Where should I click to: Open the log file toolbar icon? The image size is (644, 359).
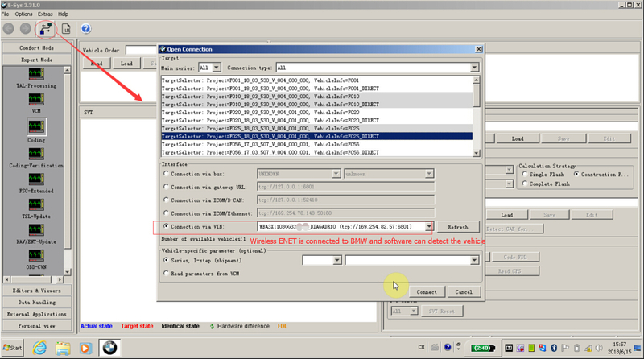tap(66, 29)
